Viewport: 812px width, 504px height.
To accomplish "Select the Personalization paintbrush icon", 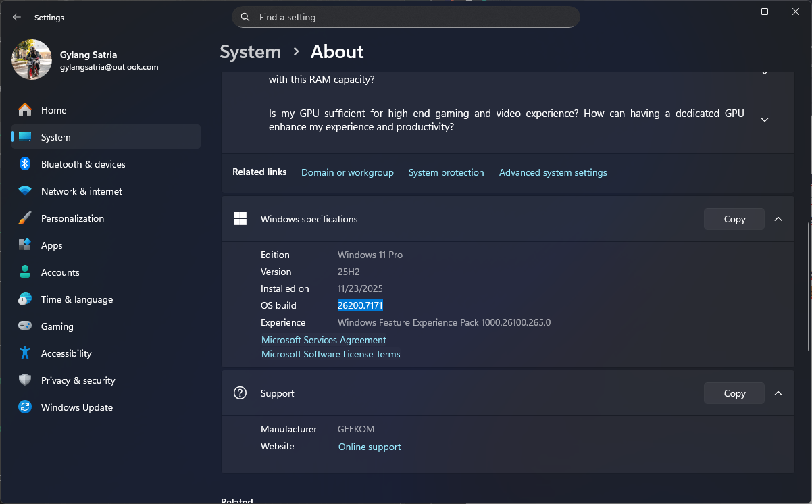I will 25,218.
